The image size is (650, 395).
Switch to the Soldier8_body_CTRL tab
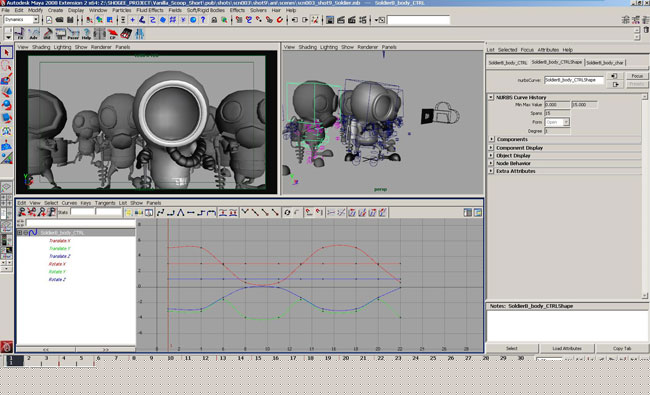pyautogui.click(x=507, y=63)
